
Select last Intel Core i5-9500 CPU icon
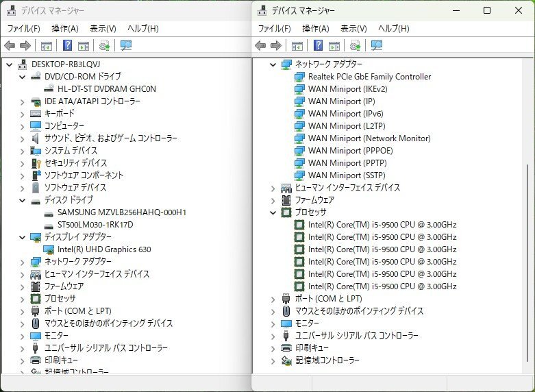coord(299,286)
